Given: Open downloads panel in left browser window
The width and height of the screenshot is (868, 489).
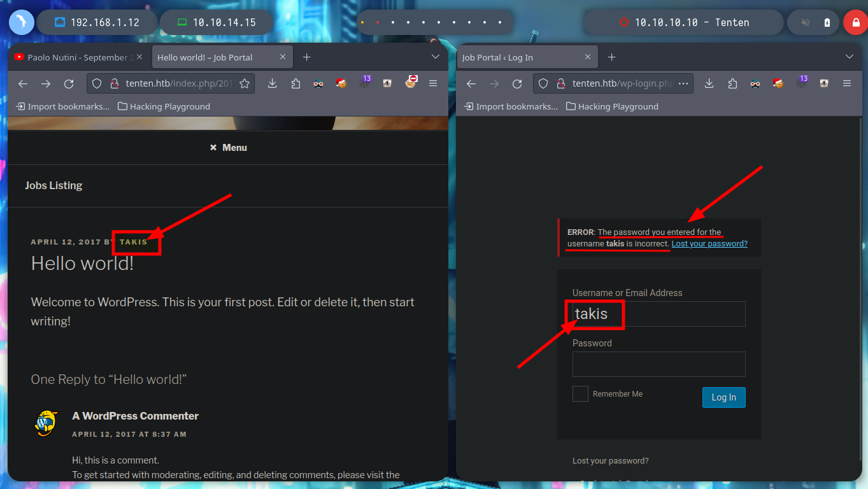Looking at the screenshot, I should (x=273, y=83).
